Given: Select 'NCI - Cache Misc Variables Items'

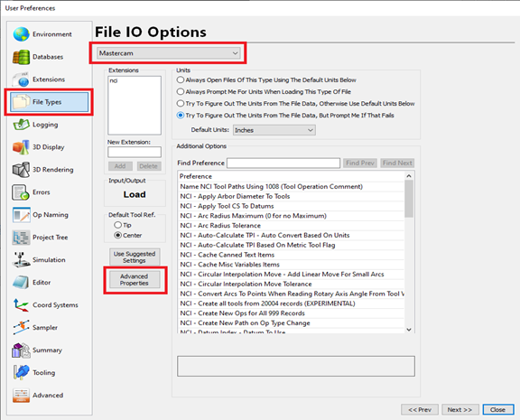Looking at the screenshot, I should (292, 265).
